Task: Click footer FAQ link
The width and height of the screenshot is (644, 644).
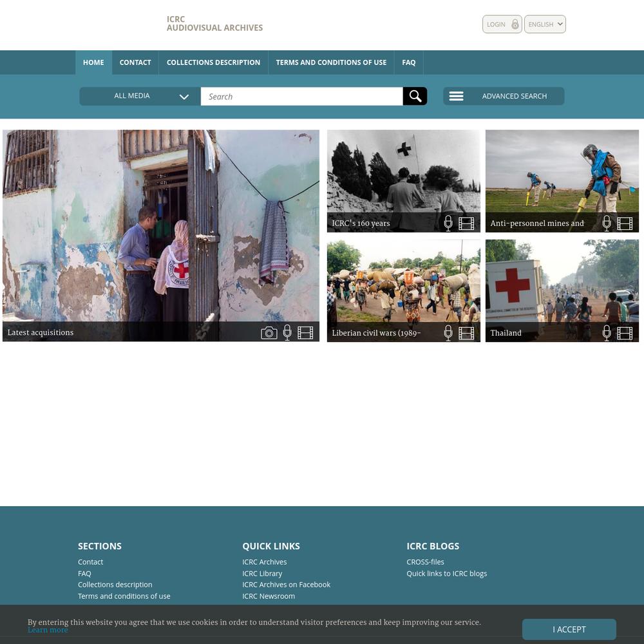Action: click(x=84, y=573)
